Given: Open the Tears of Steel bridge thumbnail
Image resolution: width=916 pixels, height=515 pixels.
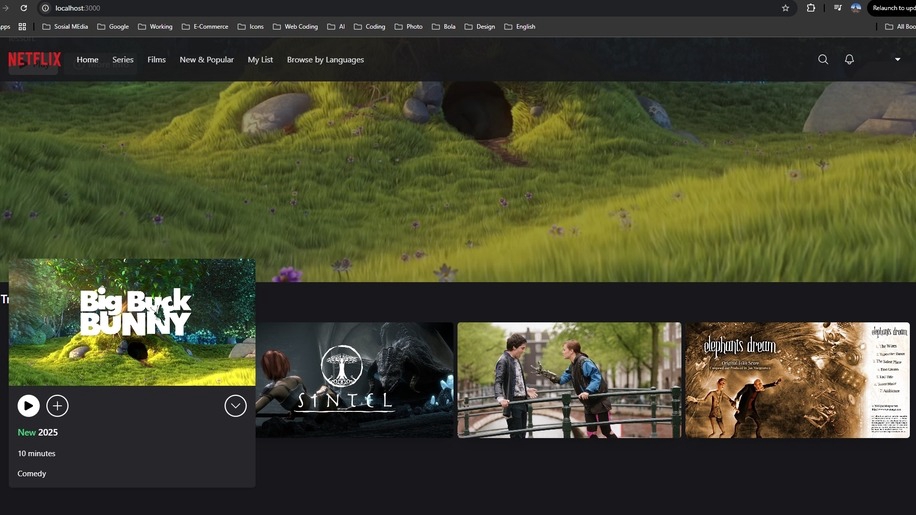Looking at the screenshot, I should pos(569,380).
